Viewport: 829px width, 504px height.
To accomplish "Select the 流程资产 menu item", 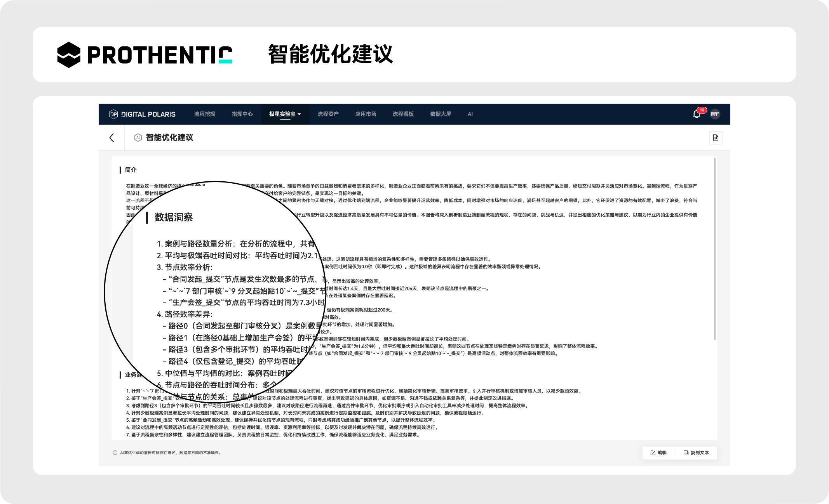I will pyautogui.click(x=328, y=114).
